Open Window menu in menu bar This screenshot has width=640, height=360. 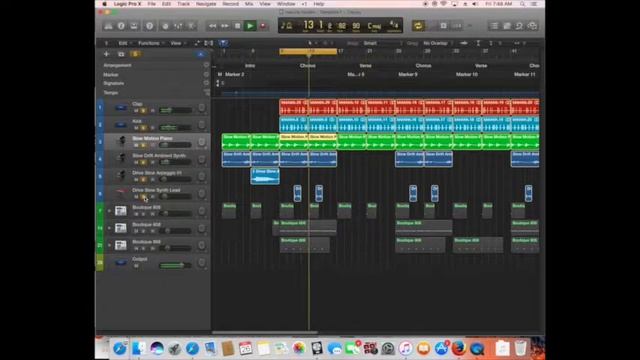tap(286, 4)
